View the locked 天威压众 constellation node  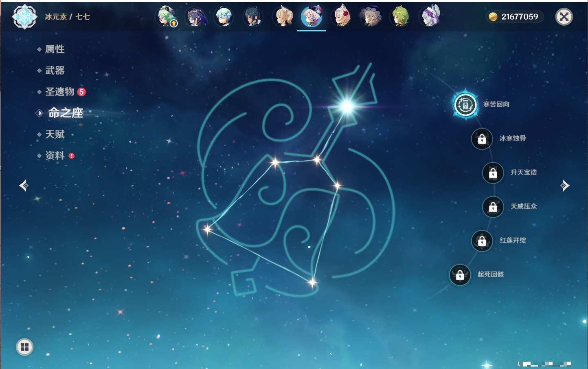click(x=493, y=207)
